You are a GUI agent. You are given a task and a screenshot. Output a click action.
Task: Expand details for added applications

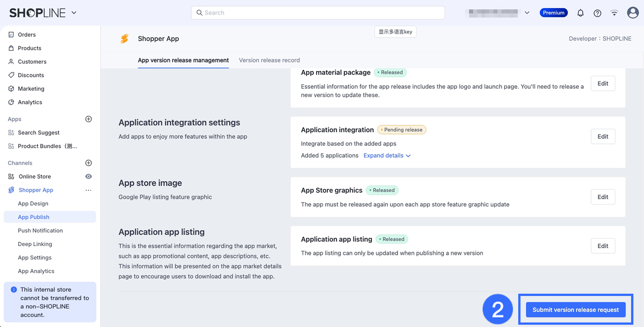click(x=387, y=156)
